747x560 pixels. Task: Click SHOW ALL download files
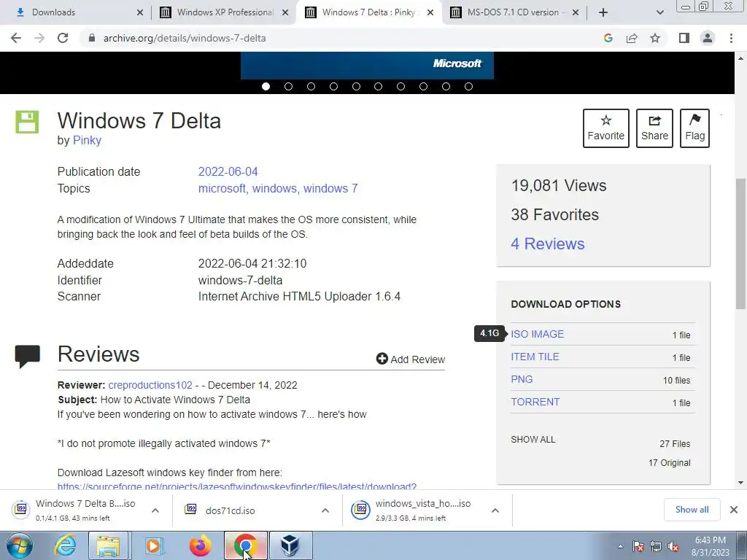coord(533,440)
